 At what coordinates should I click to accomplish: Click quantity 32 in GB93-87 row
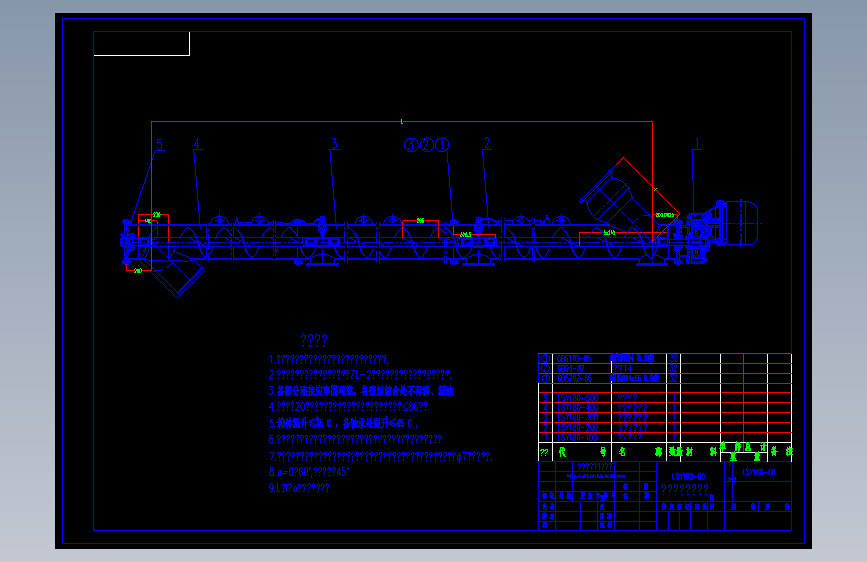pyautogui.click(x=673, y=368)
